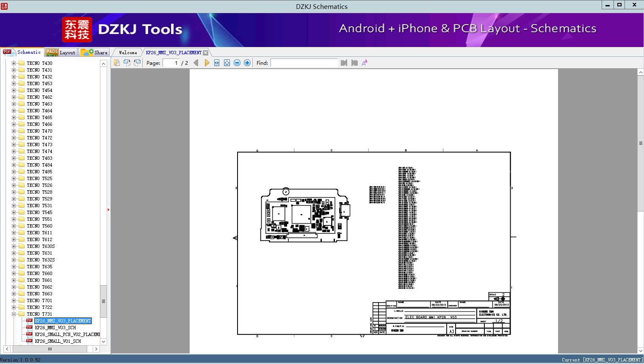Open KP26_SMALL_V01_SCH file
644x364 pixels.
pyautogui.click(x=58, y=341)
